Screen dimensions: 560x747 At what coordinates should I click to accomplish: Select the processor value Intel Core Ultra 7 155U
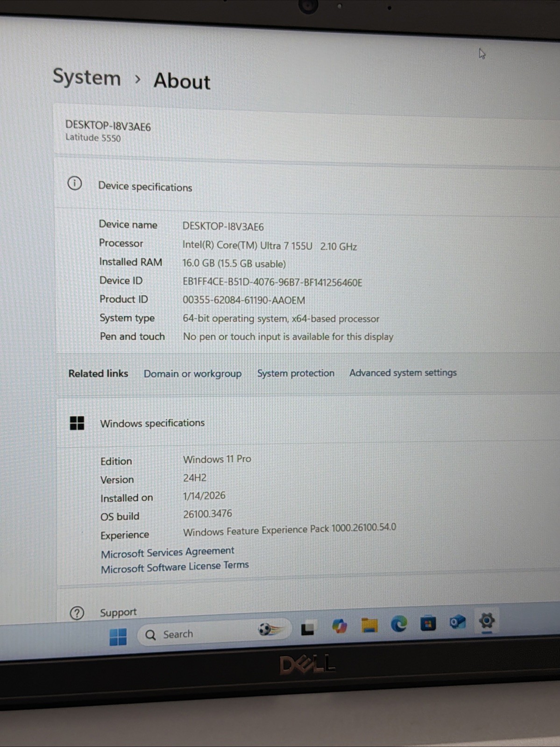pos(269,246)
